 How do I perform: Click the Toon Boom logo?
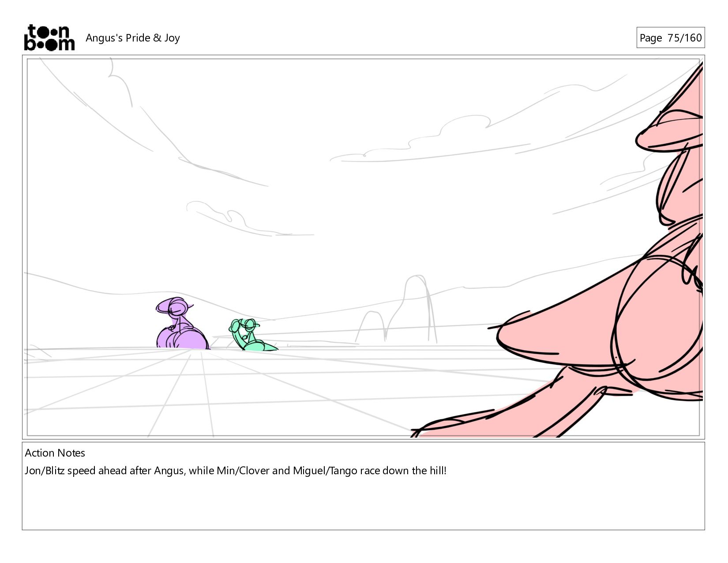49,38
